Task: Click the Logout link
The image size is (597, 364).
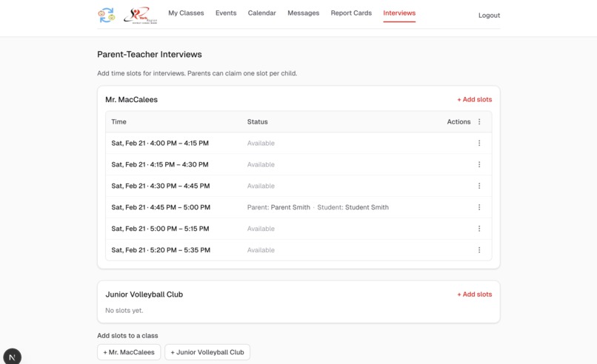Action: click(490, 16)
